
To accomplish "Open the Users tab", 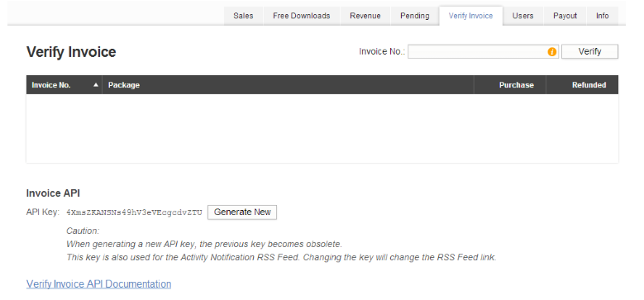I will click(x=522, y=16).
